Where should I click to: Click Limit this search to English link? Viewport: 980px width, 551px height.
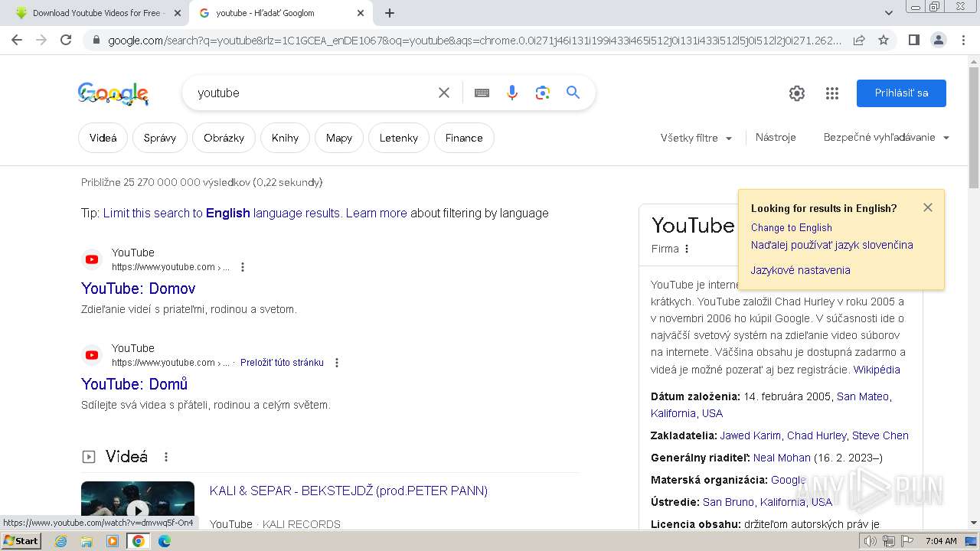click(222, 213)
